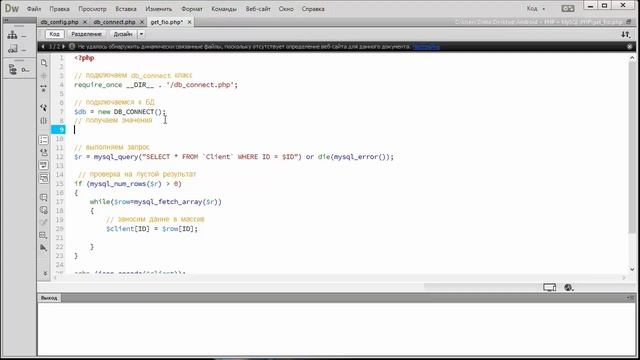The image size is (640, 360).
Task: Switch to the db_connect.php tab
Action: click(x=114, y=22)
